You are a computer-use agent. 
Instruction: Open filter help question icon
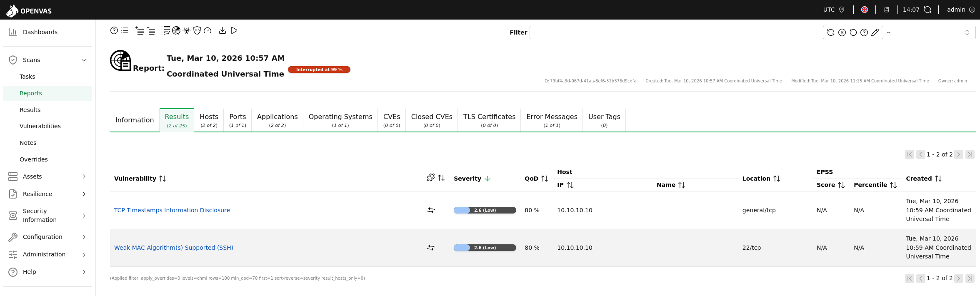864,32
